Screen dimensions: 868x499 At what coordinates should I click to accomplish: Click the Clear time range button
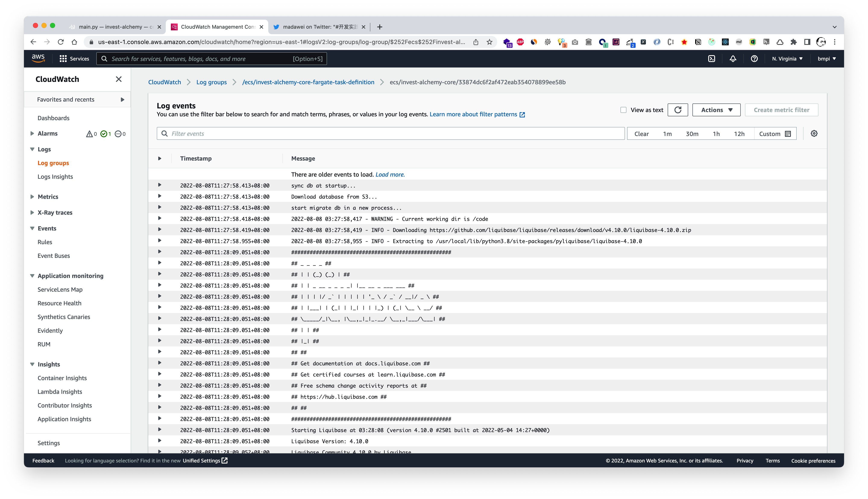641,134
